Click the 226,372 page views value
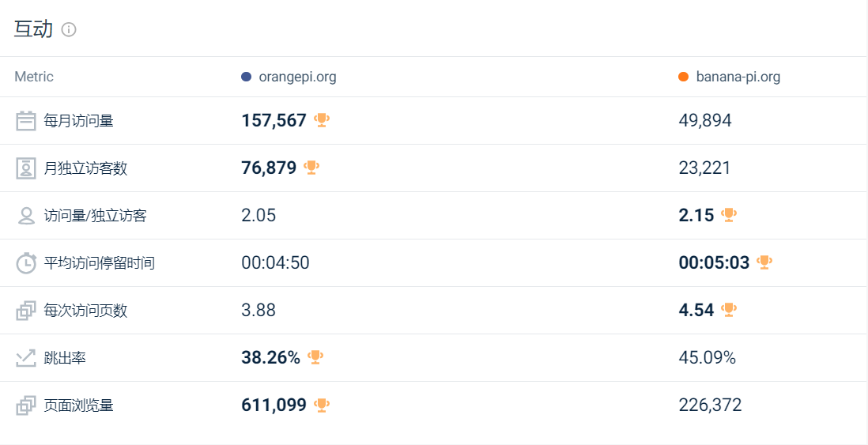The width and height of the screenshot is (868, 445). 710,405
